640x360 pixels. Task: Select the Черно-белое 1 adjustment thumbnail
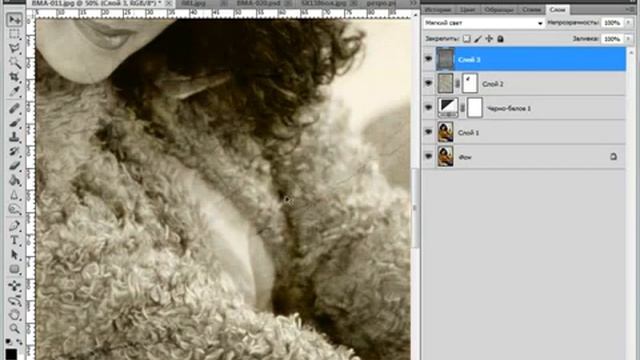(448, 108)
